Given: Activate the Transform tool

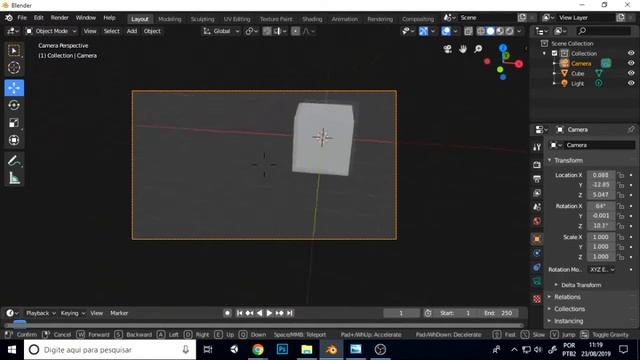Looking at the screenshot, I should [14, 140].
